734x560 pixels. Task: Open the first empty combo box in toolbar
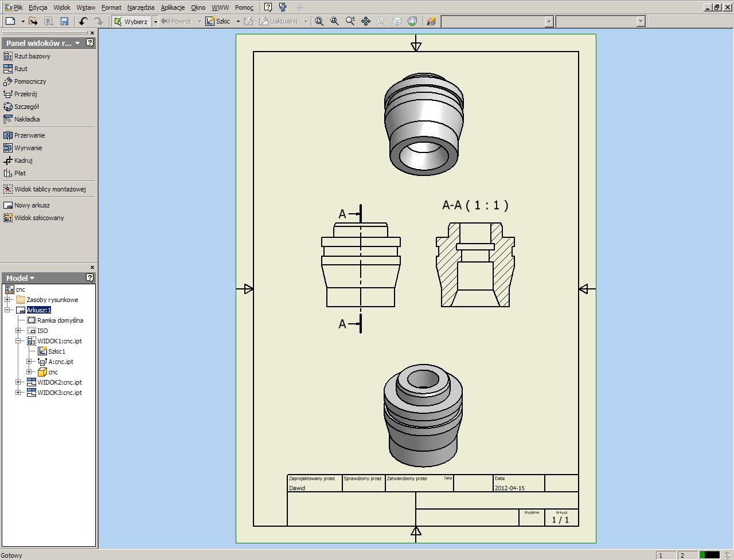pyautogui.click(x=549, y=21)
